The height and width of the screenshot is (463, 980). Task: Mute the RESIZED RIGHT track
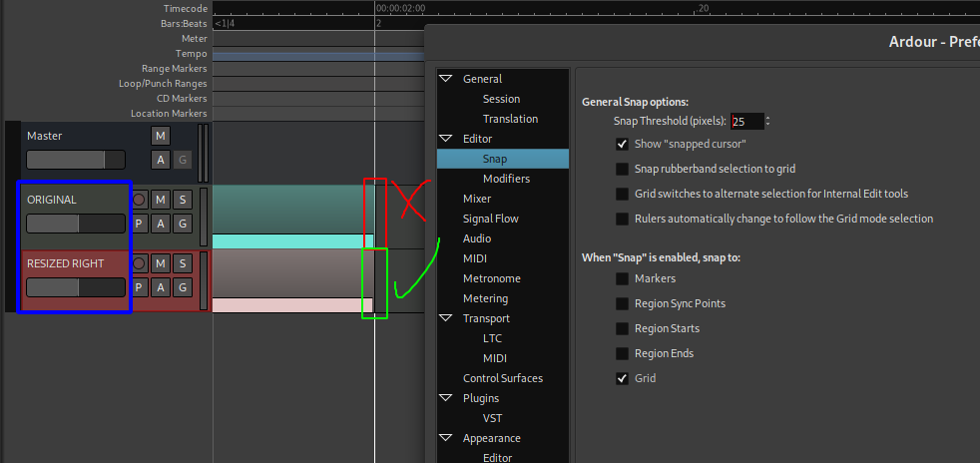tap(161, 263)
